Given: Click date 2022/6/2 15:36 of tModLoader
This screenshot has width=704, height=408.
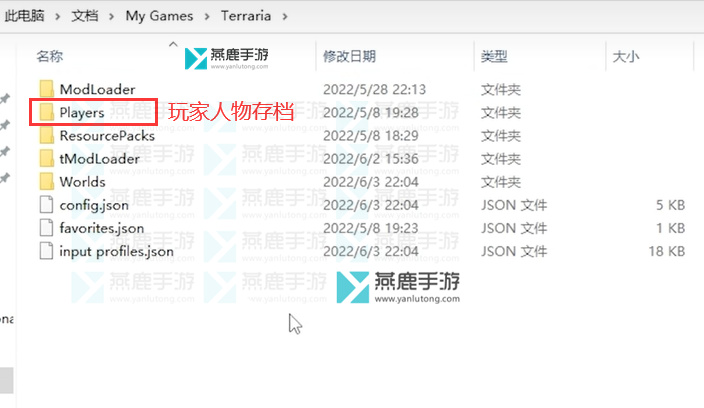Looking at the screenshot, I should pos(371,159).
